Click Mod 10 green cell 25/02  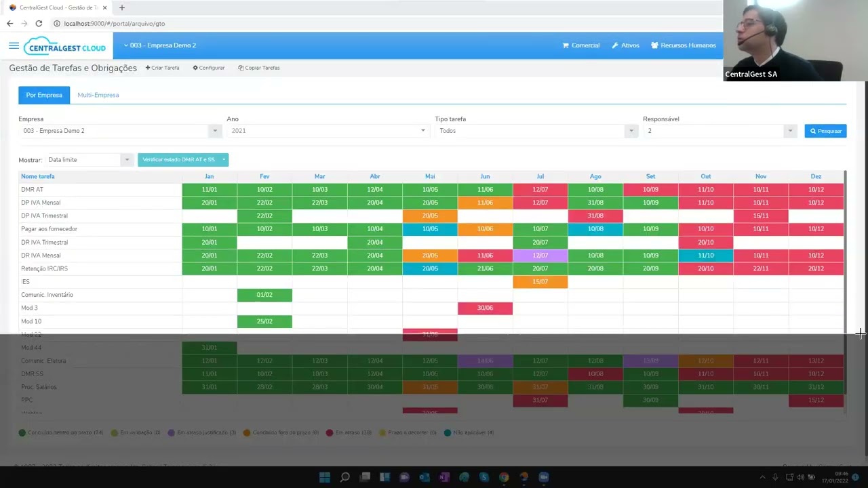click(264, 321)
